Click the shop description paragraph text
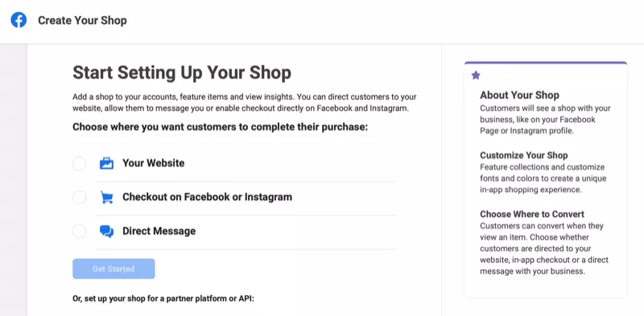Viewport: 644px width, 316px height. coord(245,103)
